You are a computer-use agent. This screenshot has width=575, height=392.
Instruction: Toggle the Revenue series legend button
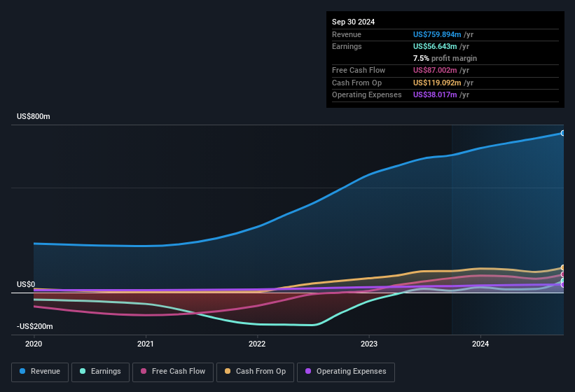coord(40,372)
